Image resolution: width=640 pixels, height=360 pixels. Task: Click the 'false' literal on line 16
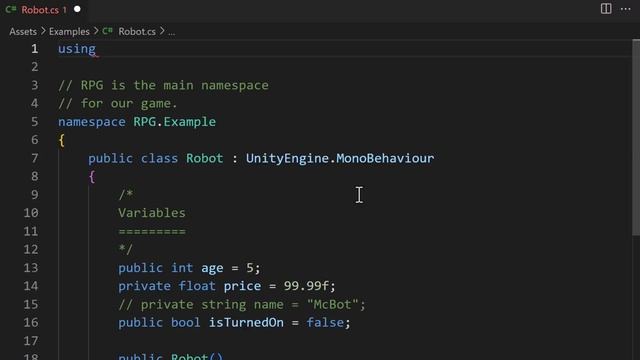(325, 323)
